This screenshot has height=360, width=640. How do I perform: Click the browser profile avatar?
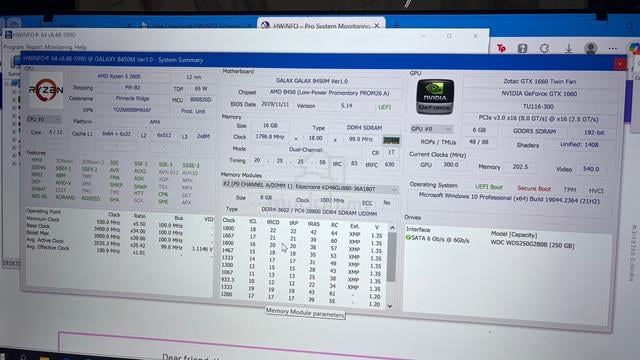click(x=591, y=48)
